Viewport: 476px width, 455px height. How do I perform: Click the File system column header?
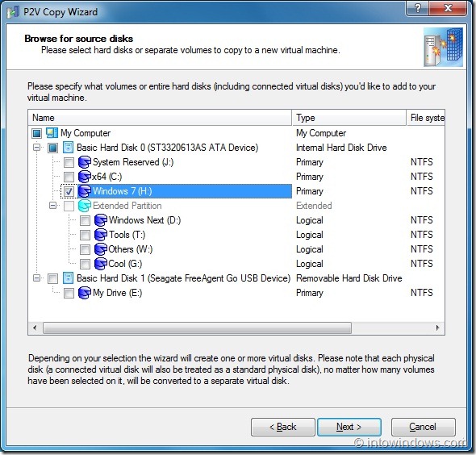point(426,118)
